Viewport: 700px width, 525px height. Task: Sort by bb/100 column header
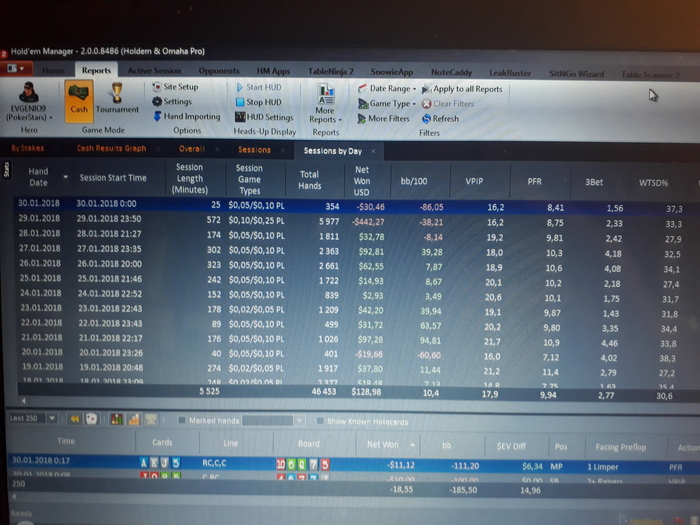414,181
